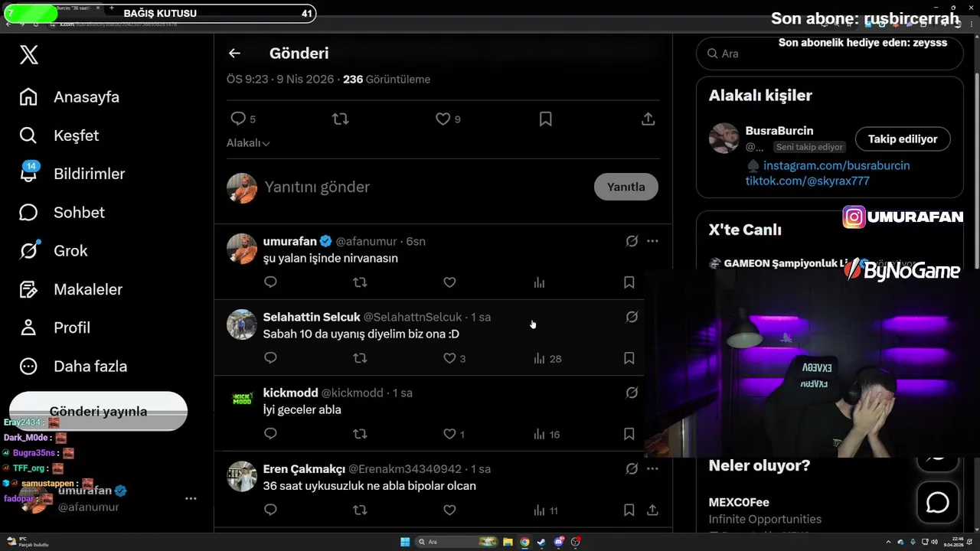Open Windows Start menu
This screenshot has height=551, width=980.
[405, 542]
